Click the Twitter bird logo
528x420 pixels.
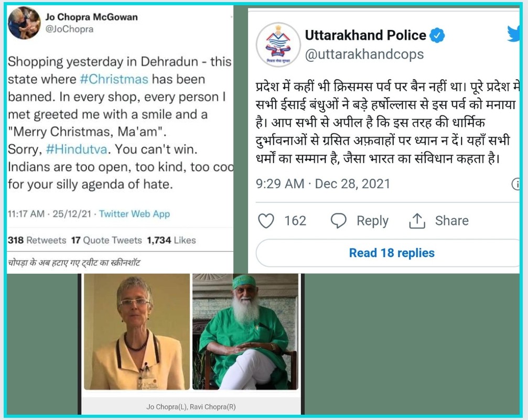pyautogui.click(x=513, y=34)
